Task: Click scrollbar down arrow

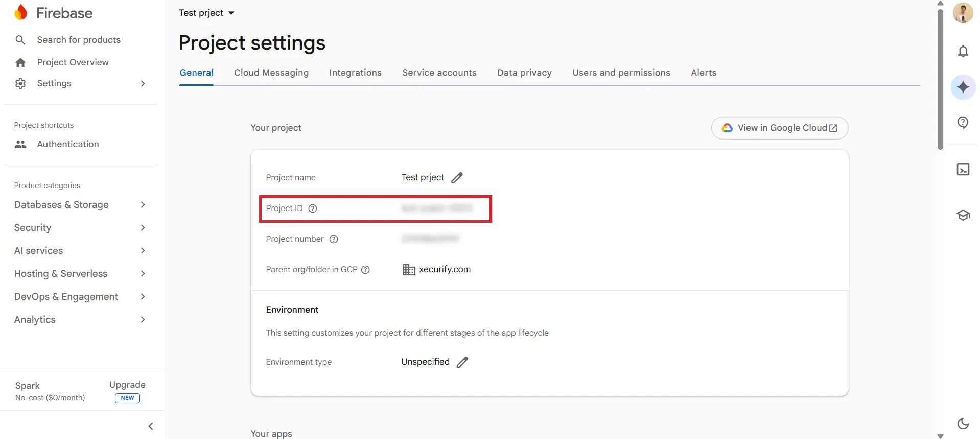Action: tap(940, 436)
